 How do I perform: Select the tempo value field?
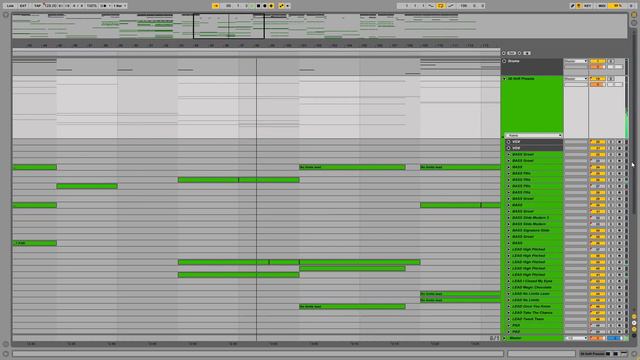click(x=50, y=6)
